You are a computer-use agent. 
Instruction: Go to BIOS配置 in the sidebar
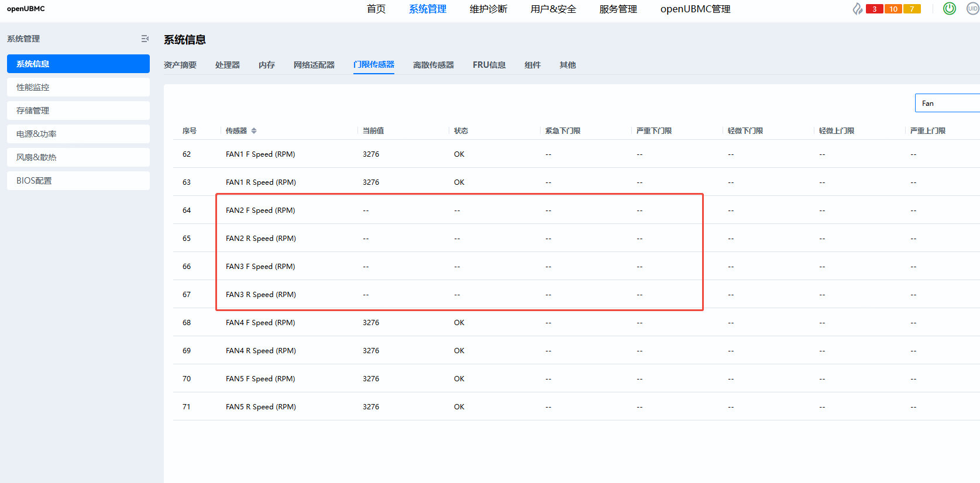pos(78,181)
